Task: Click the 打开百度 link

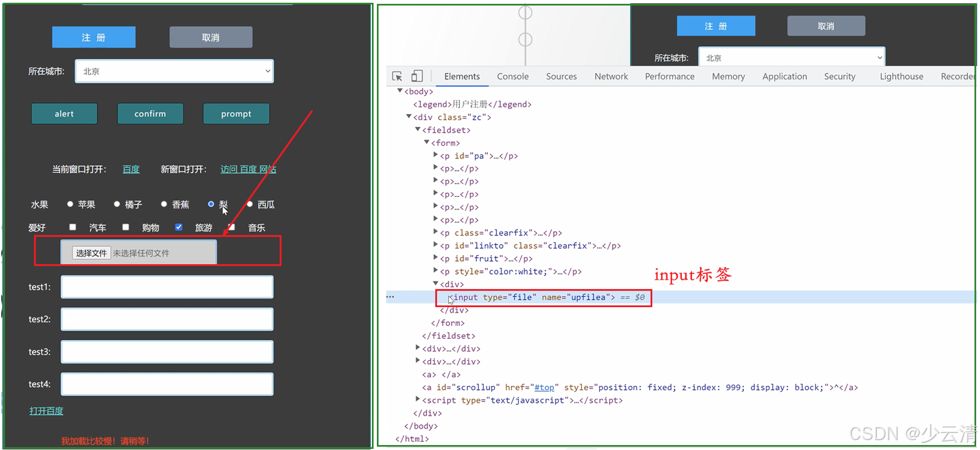Action: point(46,411)
